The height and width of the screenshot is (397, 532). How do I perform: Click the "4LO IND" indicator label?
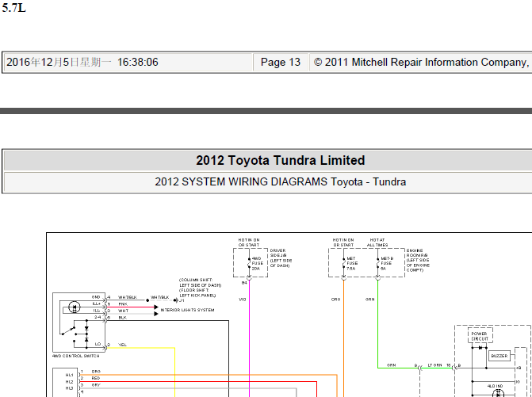tap(495, 386)
